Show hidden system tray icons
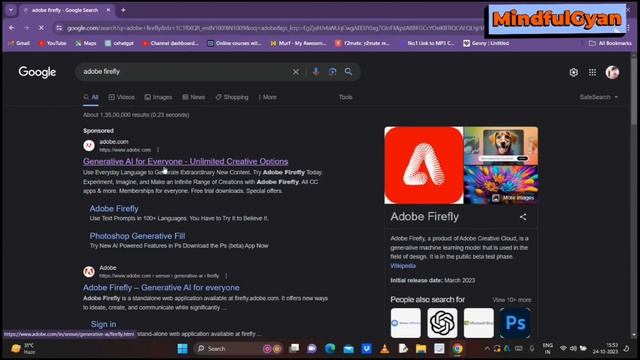640x360 pixels. tap(487, 349)
